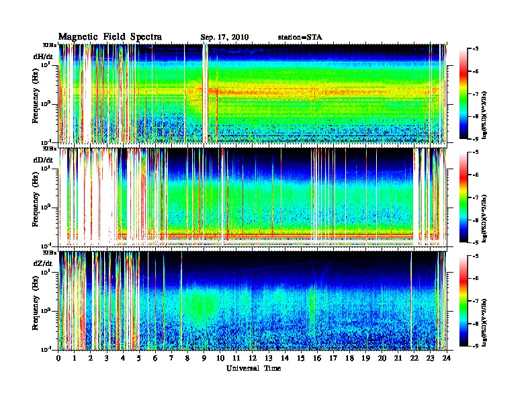Screen dimensions: 532x411
Task: Select the "dZ/dt" panel label
Action: pos(43,263)
